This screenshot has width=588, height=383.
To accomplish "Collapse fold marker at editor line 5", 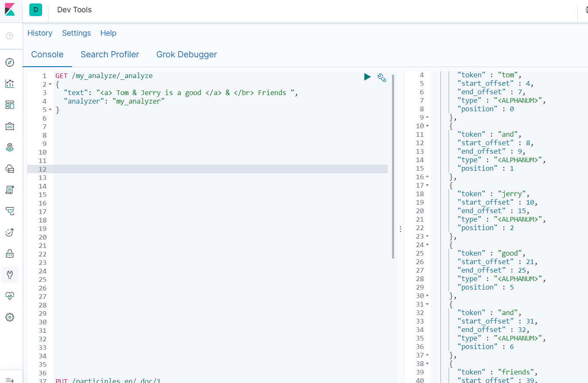I will tap(50, 110).
